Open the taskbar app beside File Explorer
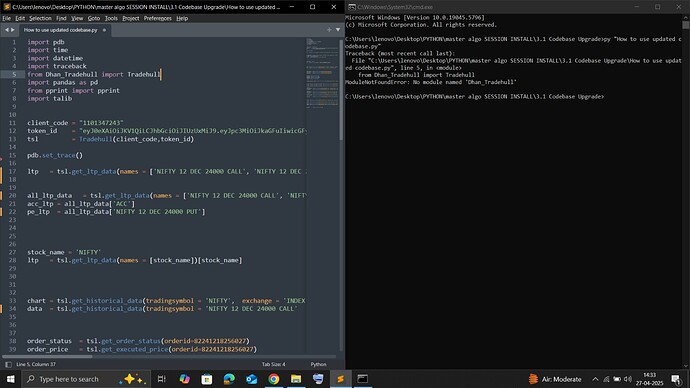This screenshot has width=690, height=388. click(x=318, y=379)
